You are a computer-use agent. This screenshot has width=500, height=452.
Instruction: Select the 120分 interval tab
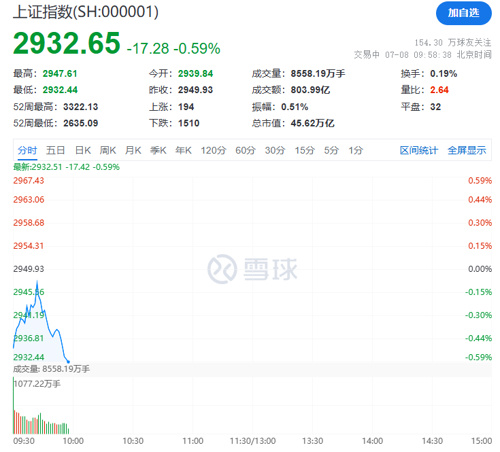tap(213, 150)
